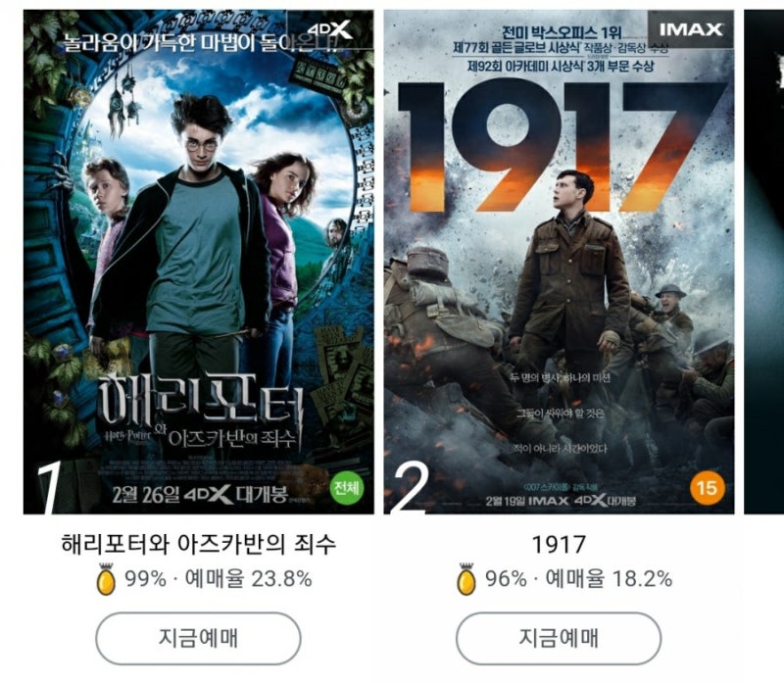
Task: Click the 99% egg rating score
Action: 145,579
